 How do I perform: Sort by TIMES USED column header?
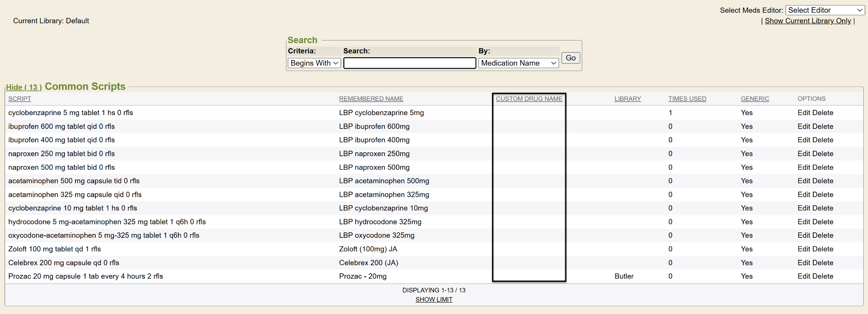point(687,99)
